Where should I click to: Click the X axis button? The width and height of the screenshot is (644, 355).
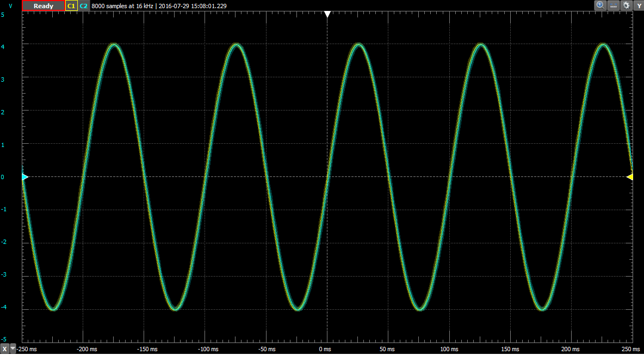pos(4,349)
